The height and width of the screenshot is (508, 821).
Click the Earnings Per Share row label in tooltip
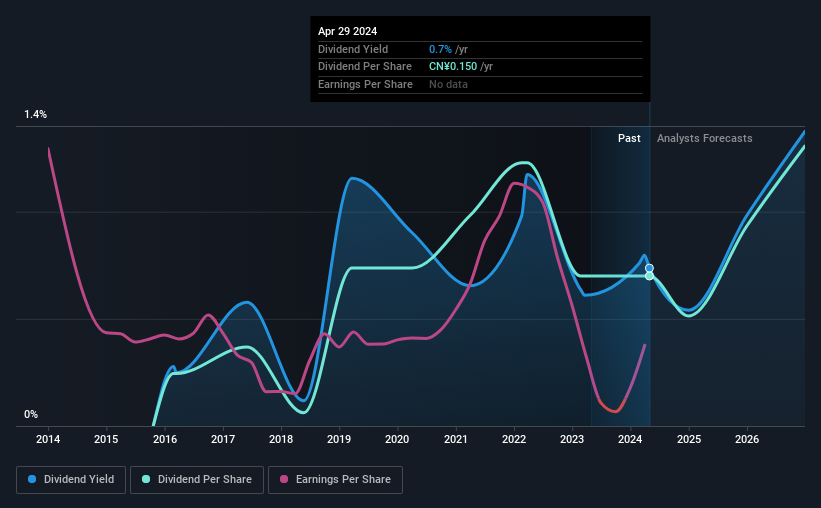click(365, 84)
